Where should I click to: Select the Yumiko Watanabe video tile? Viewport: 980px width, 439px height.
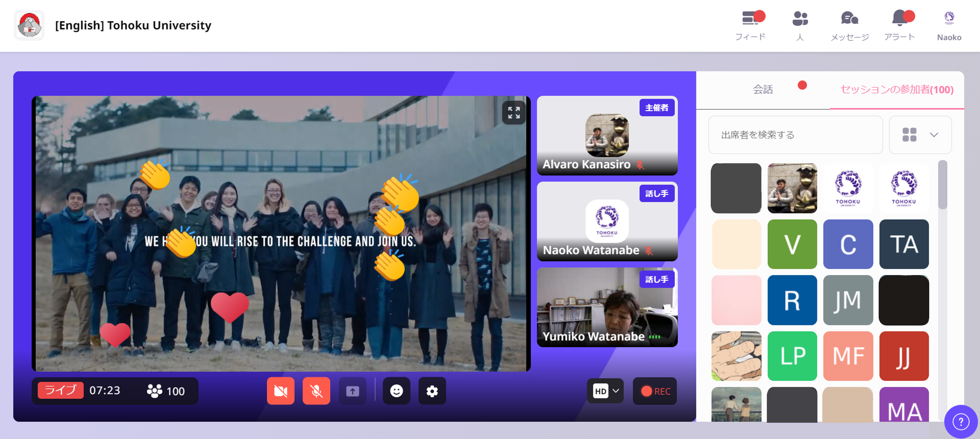[x=607, y=307]
